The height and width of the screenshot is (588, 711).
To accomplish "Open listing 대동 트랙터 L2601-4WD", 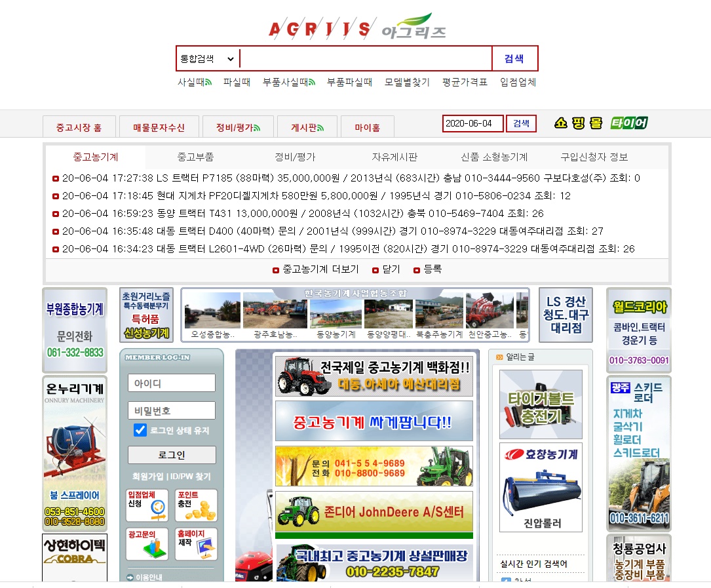I will [348, 248].
